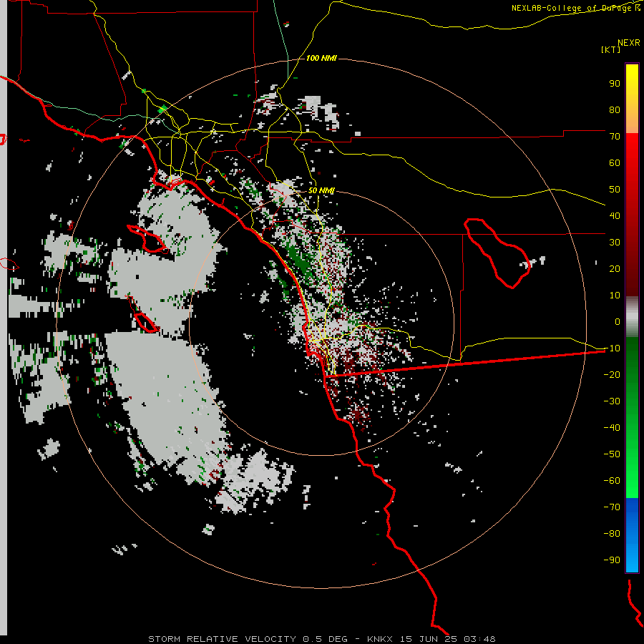Click the 30 value on the velocity scale
The width and height of the screenshot is (644, 644).
pos(615,243)
